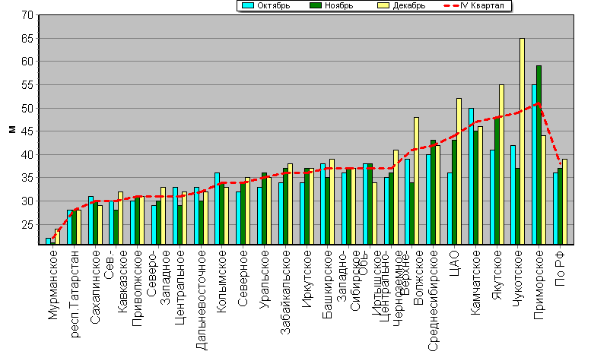Click the 50 tick label on y-axis

point(27,109)
